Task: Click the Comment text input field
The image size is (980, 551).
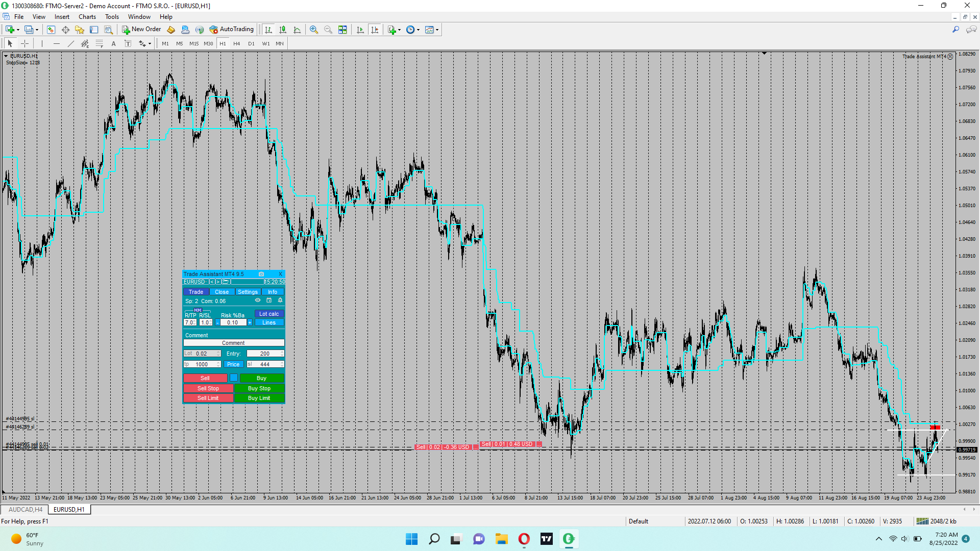Action: (x=233, y=343)
